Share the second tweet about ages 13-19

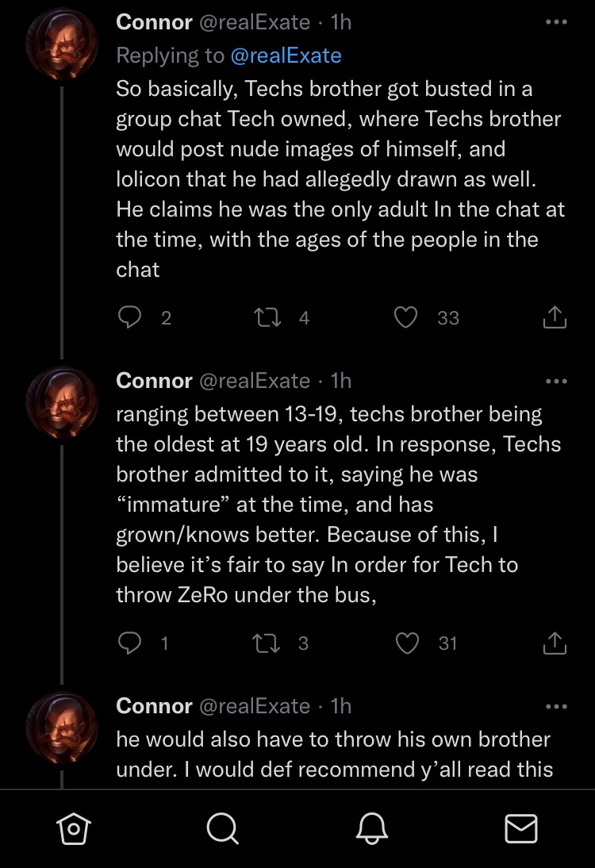point(554,643)
